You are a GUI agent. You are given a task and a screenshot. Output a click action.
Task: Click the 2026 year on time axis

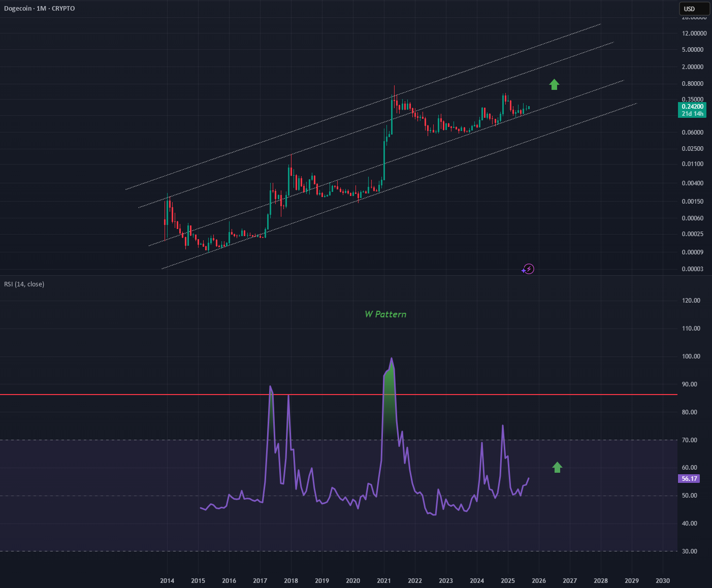[539, 581]
